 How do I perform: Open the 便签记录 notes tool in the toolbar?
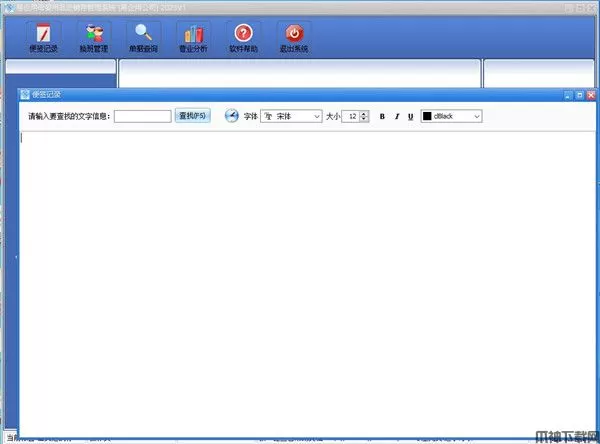point(43,38)
